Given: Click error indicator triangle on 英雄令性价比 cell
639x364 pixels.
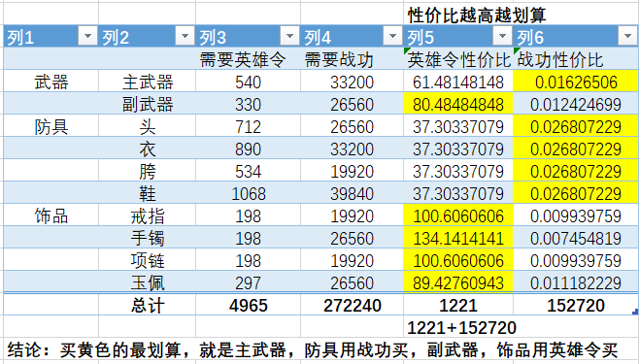Looking at the screenshot, I should (407, 50).
